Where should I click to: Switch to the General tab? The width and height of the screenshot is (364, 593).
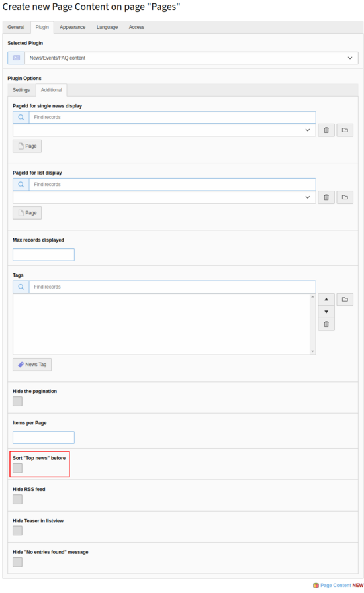click(x=16, y=27)
